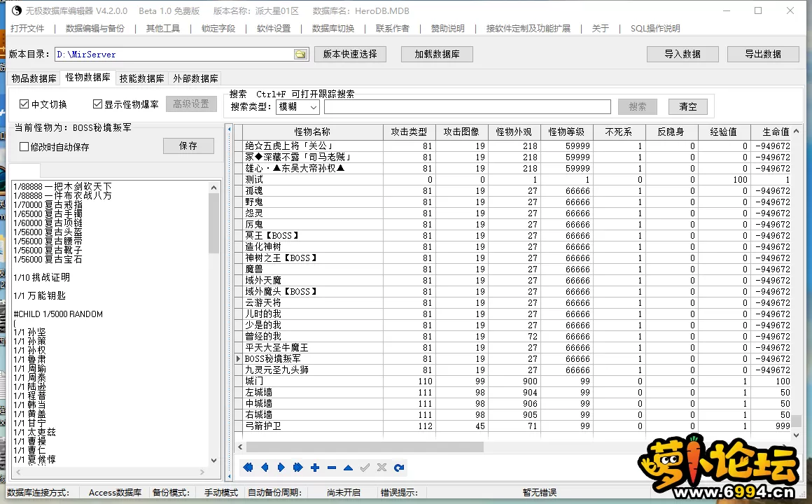Go to previous record arrow
This screenshot has width=812, height=504.
pos(265,468)
